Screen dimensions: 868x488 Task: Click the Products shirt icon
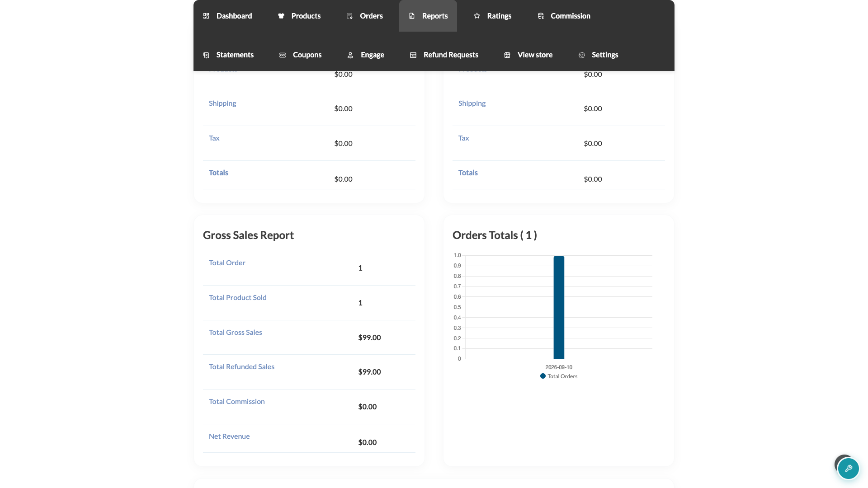pyautogui.click(x=281, y=16)
